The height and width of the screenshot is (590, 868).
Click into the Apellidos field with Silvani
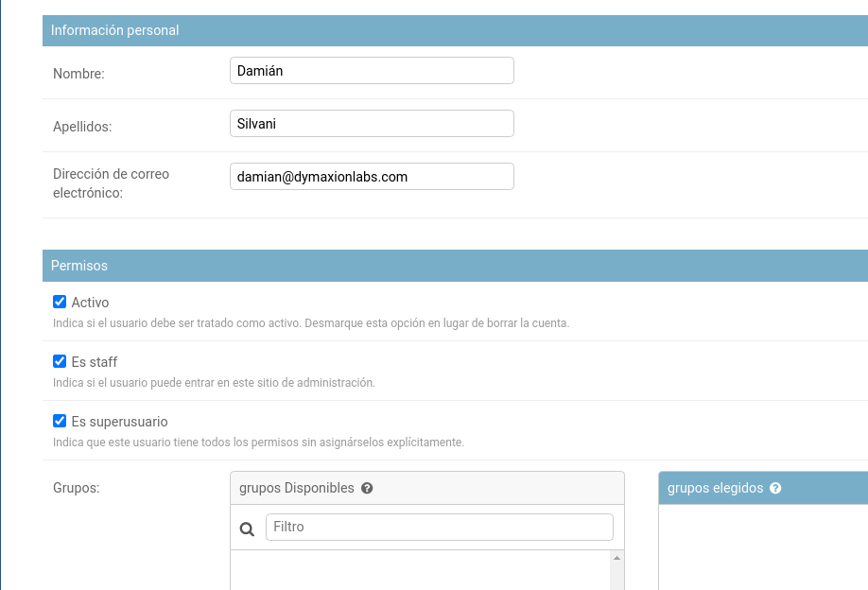372,124
